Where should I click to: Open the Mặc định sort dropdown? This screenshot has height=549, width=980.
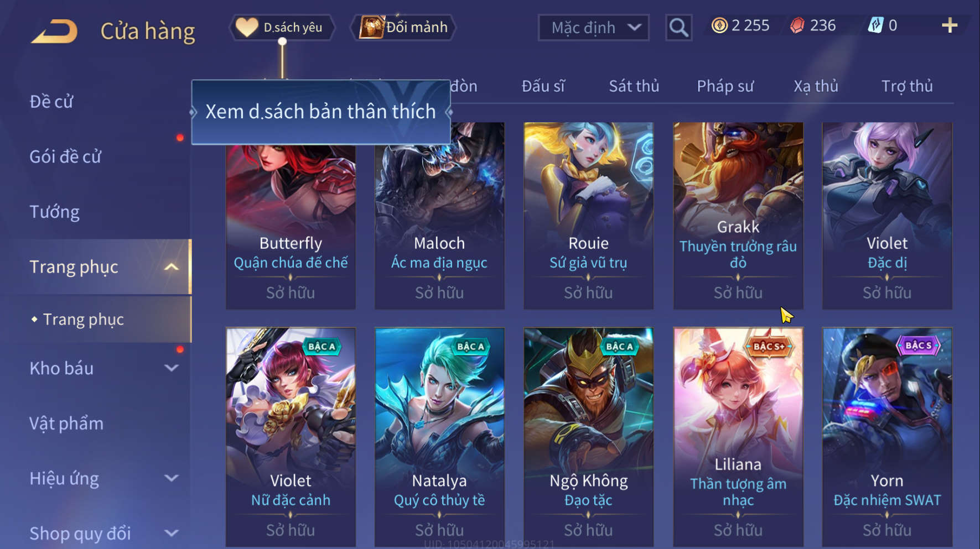[x=593, y=27]
